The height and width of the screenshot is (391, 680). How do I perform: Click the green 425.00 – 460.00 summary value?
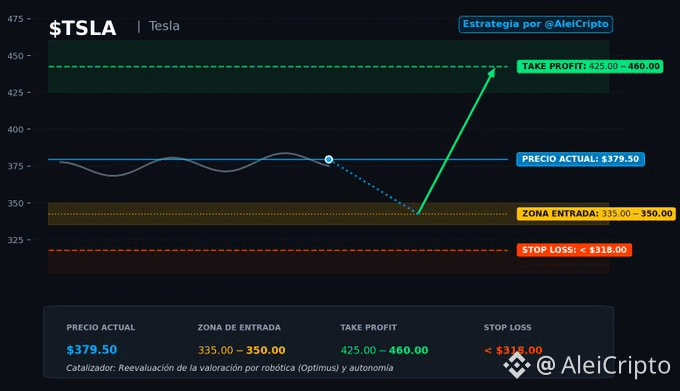click(384, 350)
